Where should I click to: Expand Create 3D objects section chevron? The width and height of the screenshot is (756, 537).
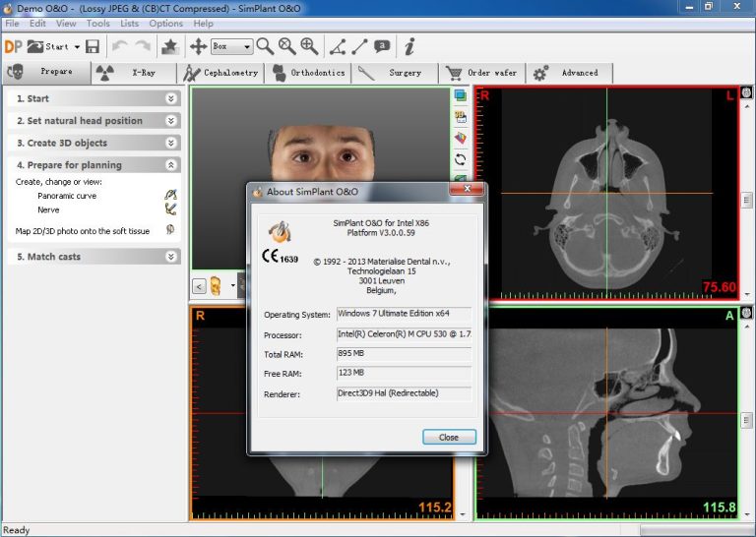[170, 143]
